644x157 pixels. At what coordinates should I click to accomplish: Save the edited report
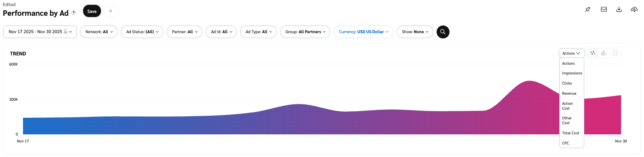click(x=92, y=11)
